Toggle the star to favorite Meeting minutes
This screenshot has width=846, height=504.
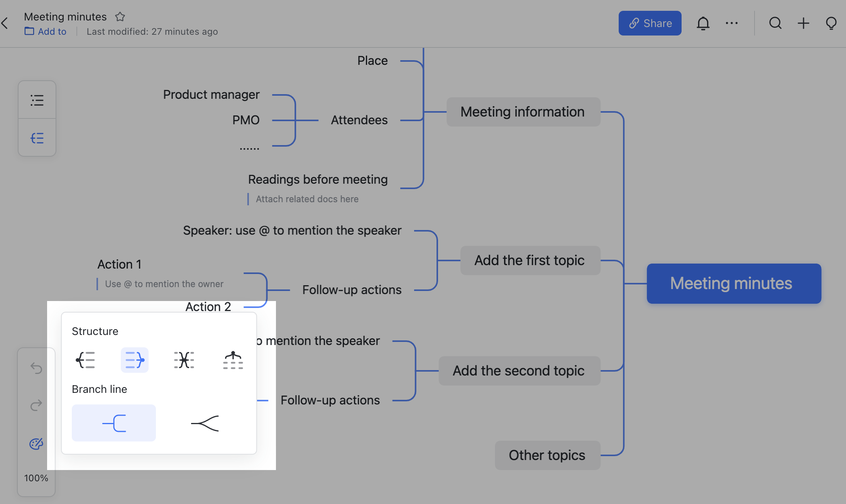point(120,17)
